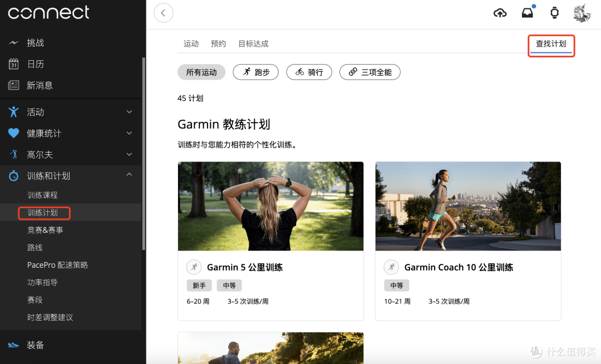Open 日历 in the sidebar
601x364 pixels.
tap(35, 64)
